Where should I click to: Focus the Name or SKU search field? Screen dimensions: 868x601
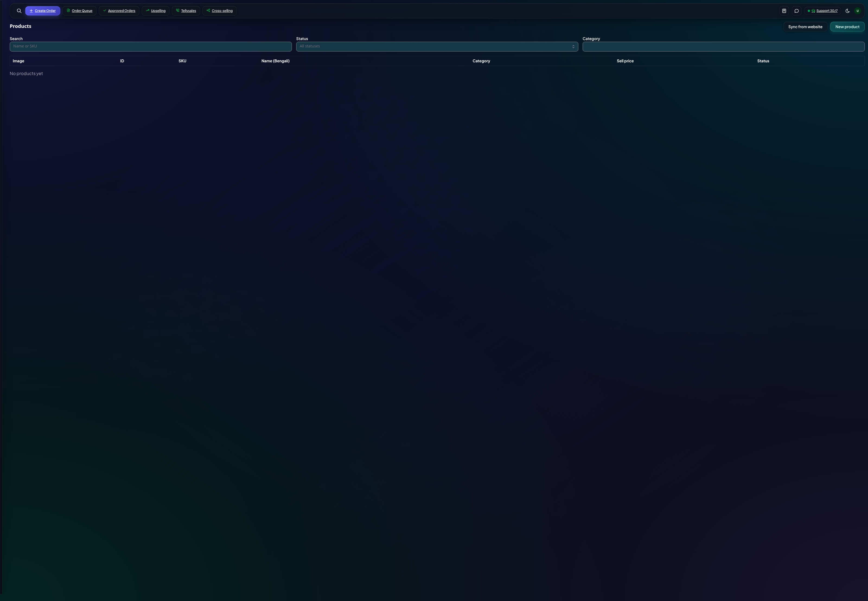[x=151, y=47]
